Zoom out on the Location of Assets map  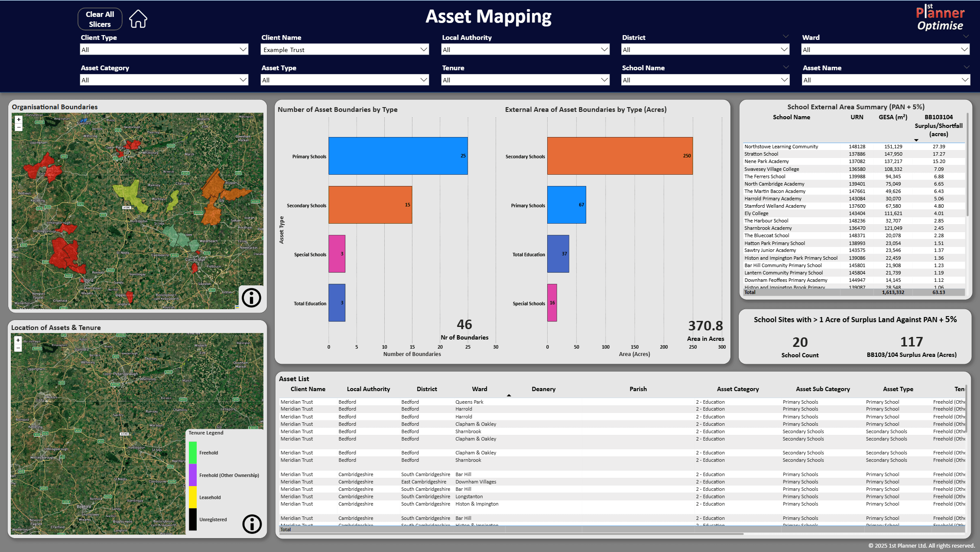pyautogui.click(x=18, y=348)
